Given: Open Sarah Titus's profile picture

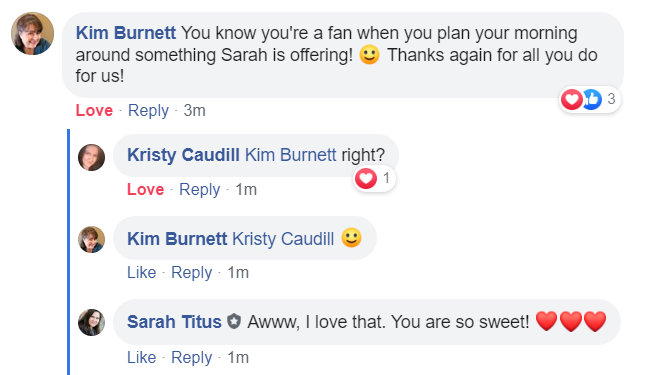Looking at the screenshot, I should point(91,322).
